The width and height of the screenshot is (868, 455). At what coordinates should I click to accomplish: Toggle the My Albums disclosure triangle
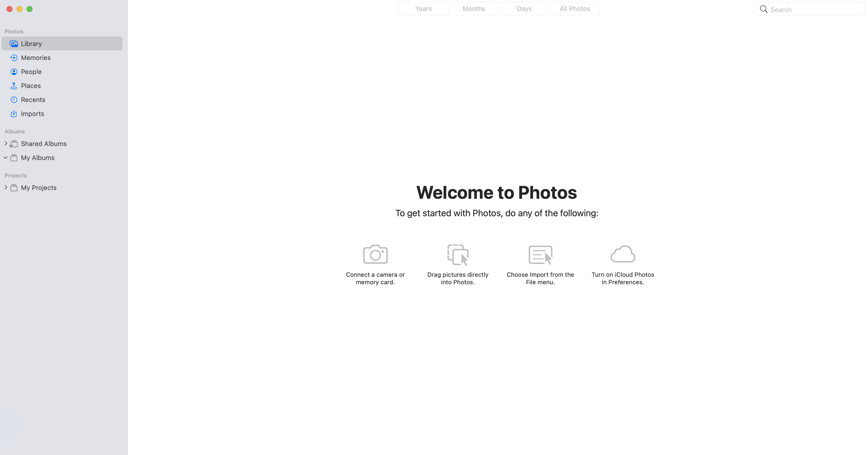pos(5,158)
